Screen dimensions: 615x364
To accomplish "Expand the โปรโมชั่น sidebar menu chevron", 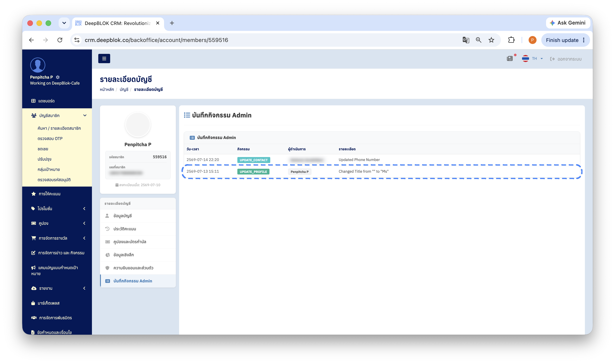I will [84, 209].
